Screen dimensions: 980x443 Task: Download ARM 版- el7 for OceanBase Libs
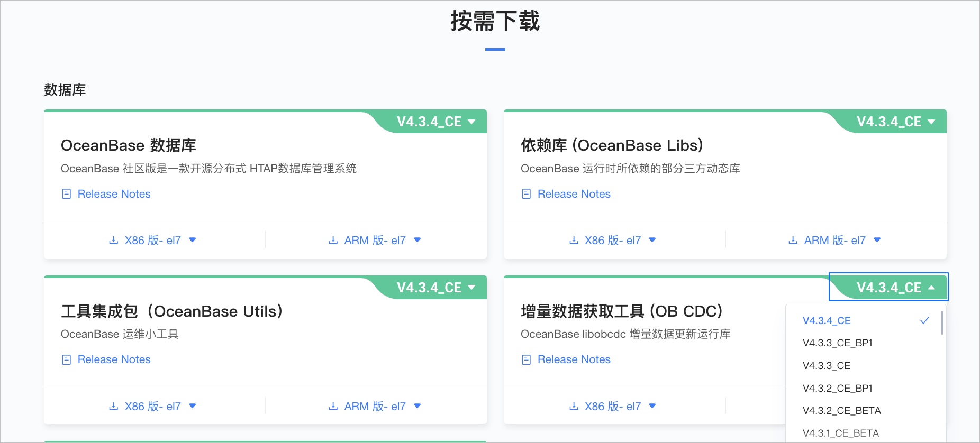[834, 241]
